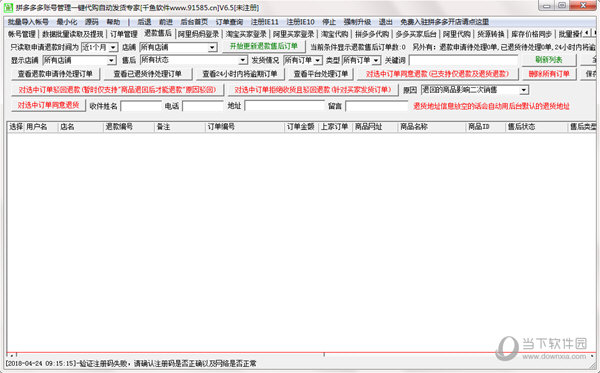
Task: Select the 退款售后 tab
Action: click(158, 33)
